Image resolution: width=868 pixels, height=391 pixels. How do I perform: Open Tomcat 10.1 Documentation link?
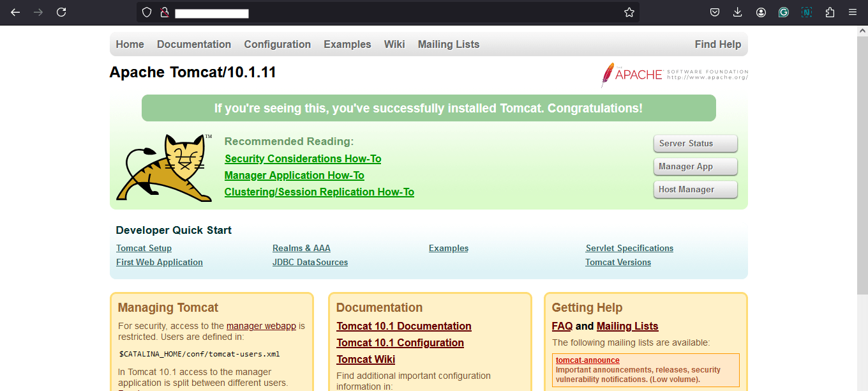(404, 326)
